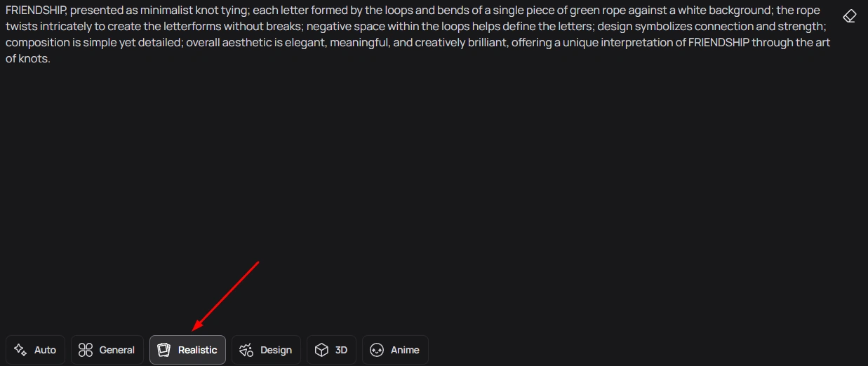The image size is (868, 366).
Task: Click the Design style icon
Action: click(x=246, y=350)
